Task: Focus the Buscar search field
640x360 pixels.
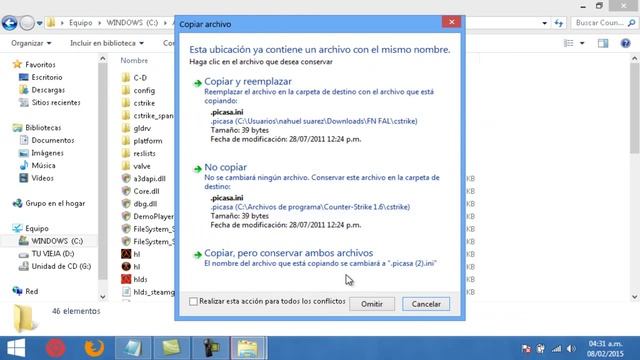Action: pyautogui.click(x=604, y=23)
